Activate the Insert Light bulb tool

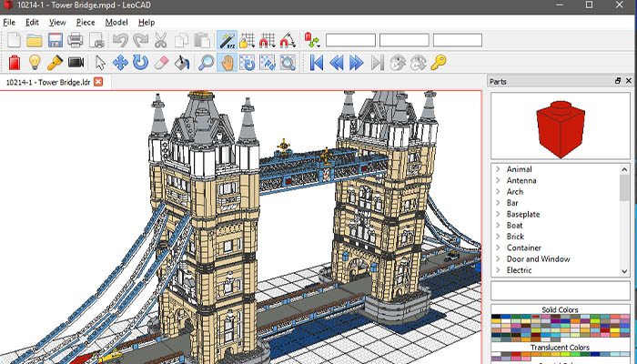coord(35,62)
